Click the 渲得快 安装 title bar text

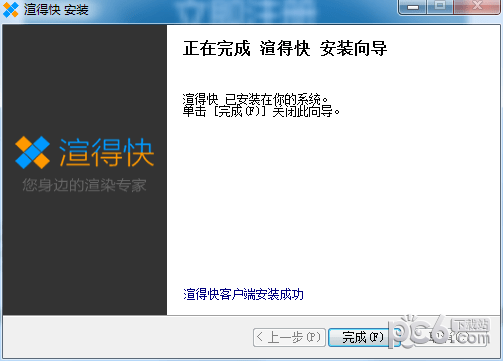56,10
